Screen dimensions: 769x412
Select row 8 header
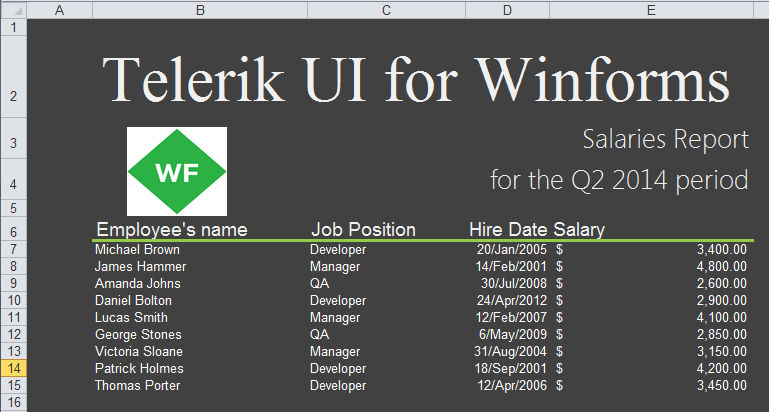pos(14,266)
